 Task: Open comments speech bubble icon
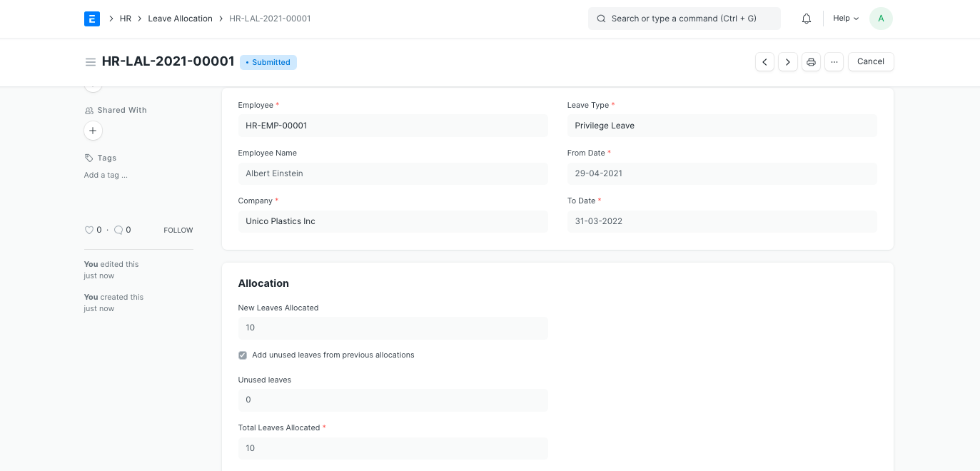(118, 230)
